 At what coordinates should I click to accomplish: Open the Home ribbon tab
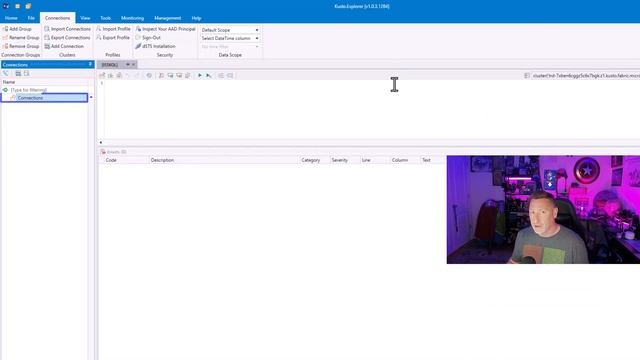pos(11,18)
